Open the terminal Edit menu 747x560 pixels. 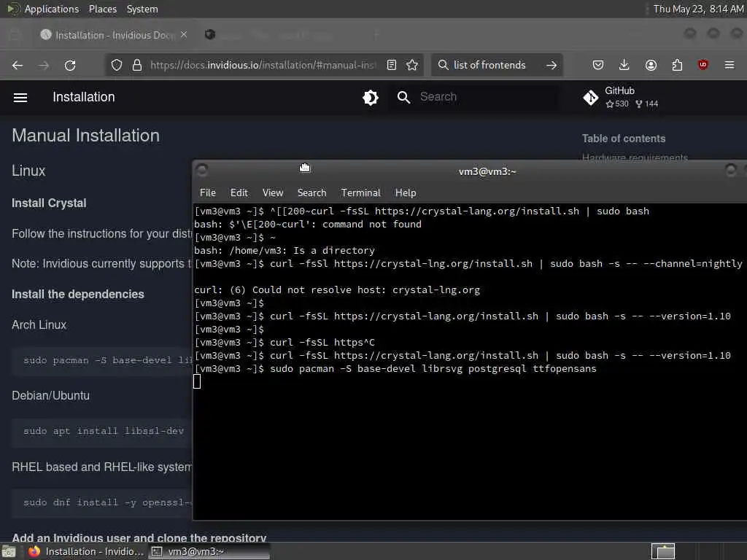point(239,192)
